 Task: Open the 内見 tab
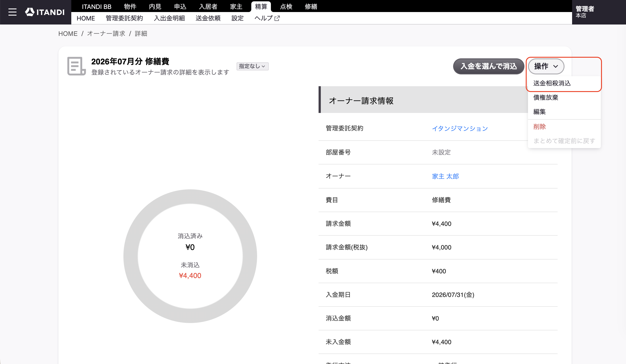(155, 6)
